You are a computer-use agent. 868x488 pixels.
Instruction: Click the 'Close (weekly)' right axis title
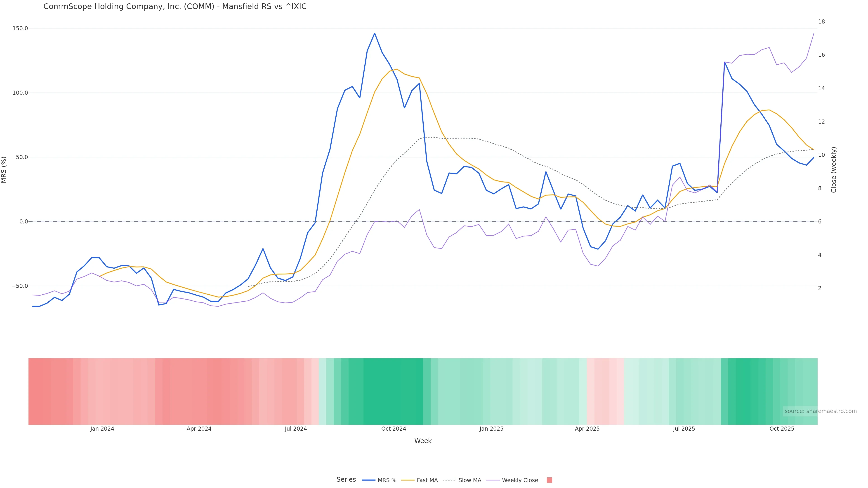coord(834,170)
